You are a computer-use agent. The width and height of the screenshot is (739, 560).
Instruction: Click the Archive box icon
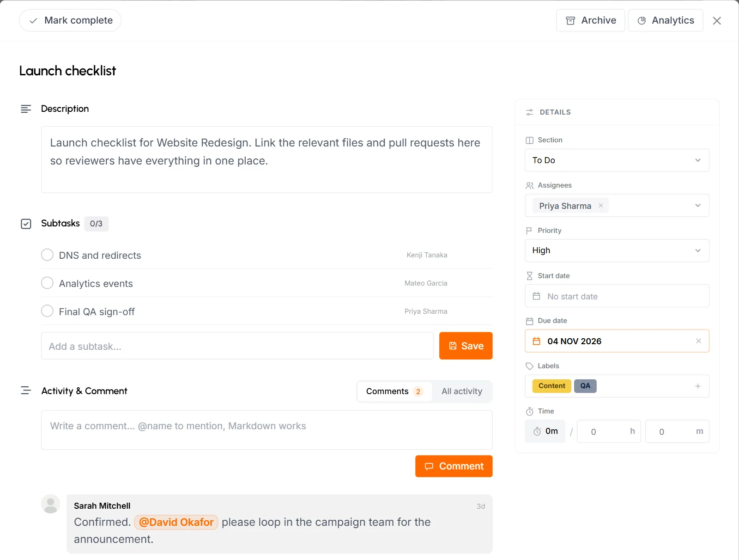point(570,20)
